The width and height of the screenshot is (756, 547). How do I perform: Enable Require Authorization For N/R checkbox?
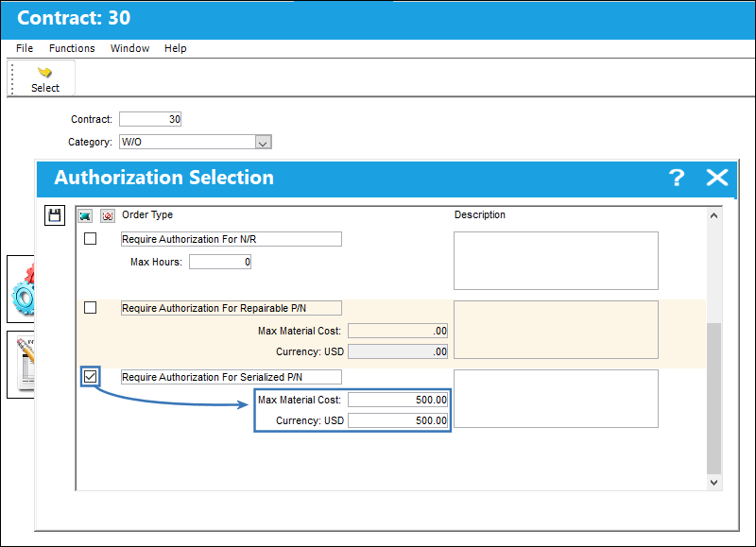pos(90,239)
